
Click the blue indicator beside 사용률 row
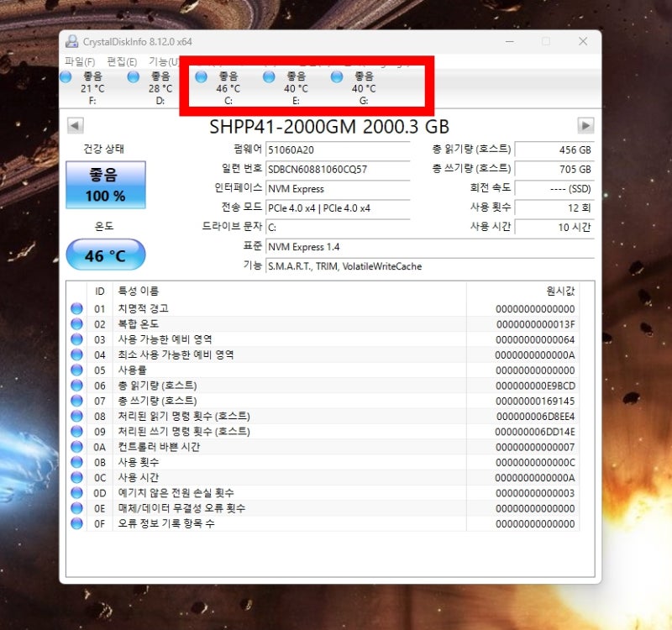[x=78, y=370]
